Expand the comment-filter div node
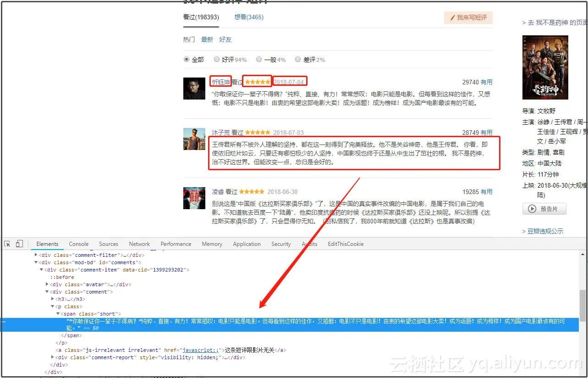 (36, 255)
